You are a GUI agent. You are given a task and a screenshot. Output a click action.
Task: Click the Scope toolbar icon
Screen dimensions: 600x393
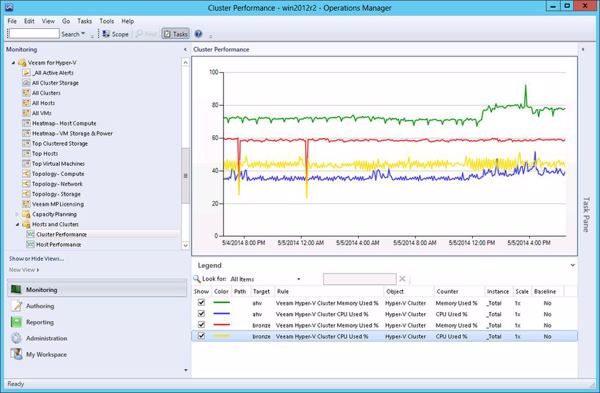pyautogui.click(x=106, y=34)
